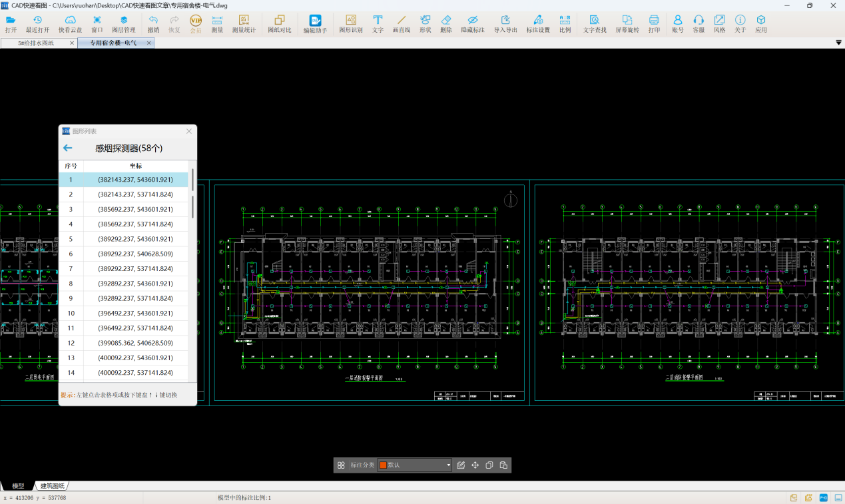Toggle hide annotations (隐藏标注)
Image resolution: width=845 pixels, height=504 pixels.
(x=473, y=24)
